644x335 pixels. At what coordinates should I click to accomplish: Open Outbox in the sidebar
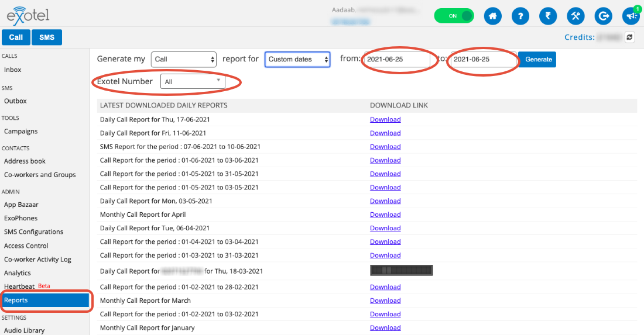tap(16, 101)
